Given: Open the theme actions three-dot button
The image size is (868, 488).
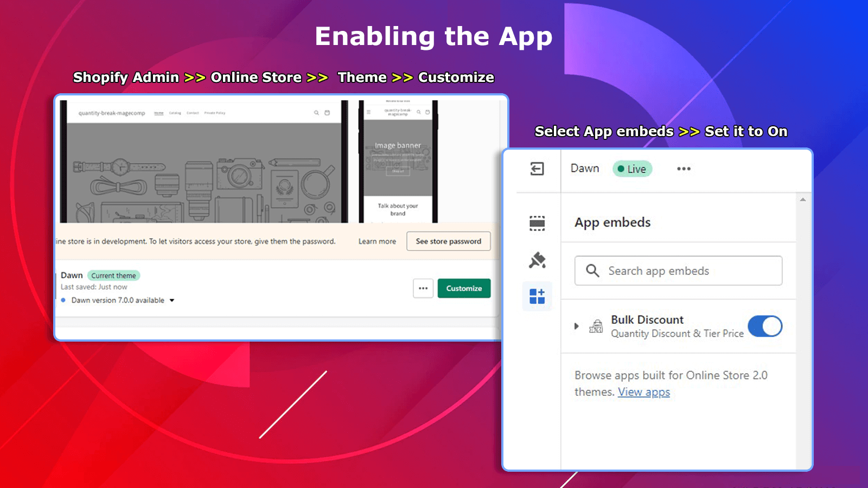Looking at the screenshot, I should click(x=423, y=288).
